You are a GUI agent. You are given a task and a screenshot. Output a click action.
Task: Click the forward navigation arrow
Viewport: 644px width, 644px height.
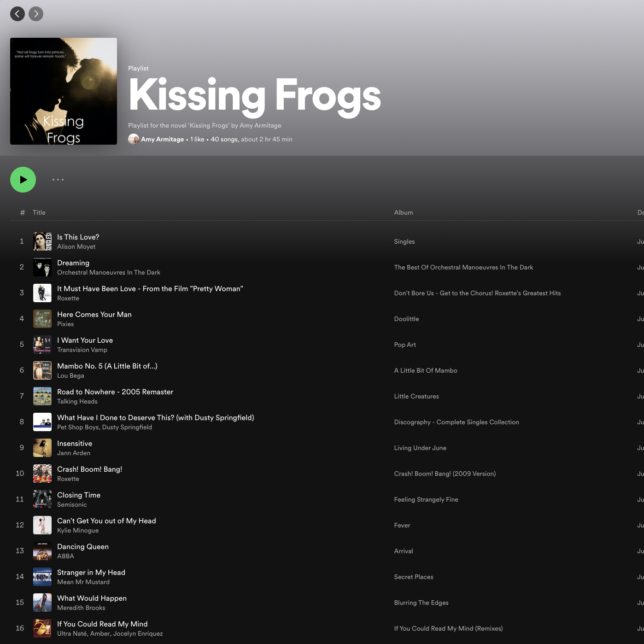click(x=36, y=14)
